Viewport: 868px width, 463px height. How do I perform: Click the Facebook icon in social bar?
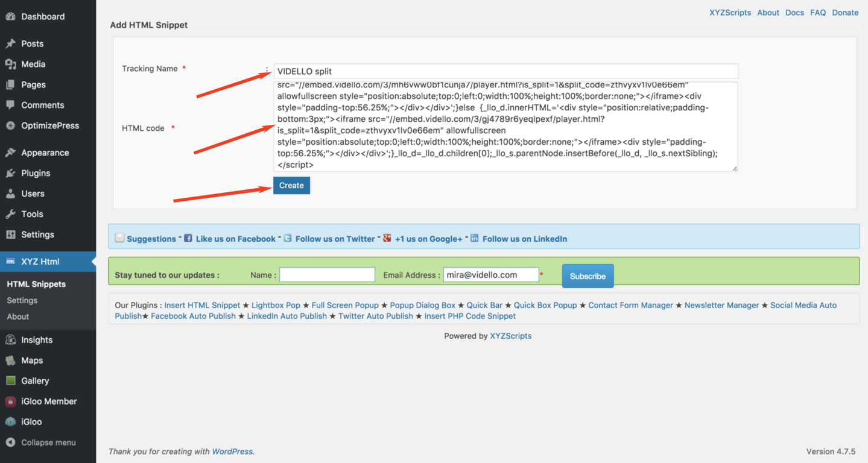(x=188, y=238)
